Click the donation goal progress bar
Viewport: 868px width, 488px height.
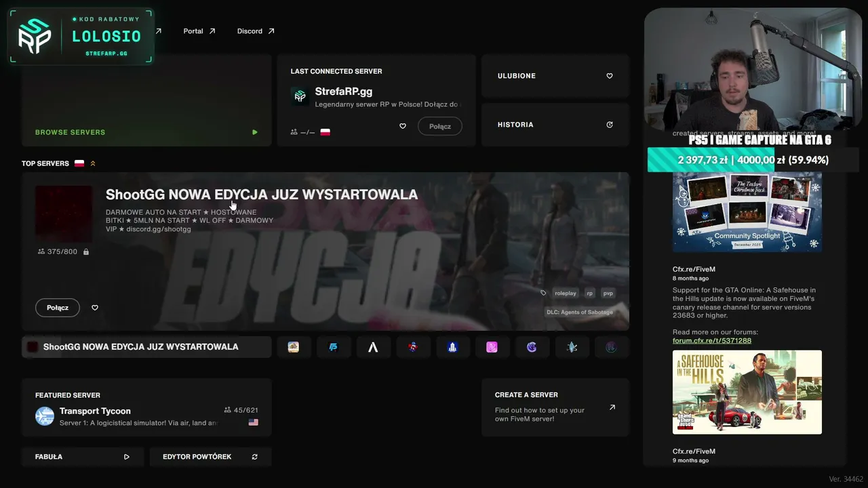(x=753, y=160)
